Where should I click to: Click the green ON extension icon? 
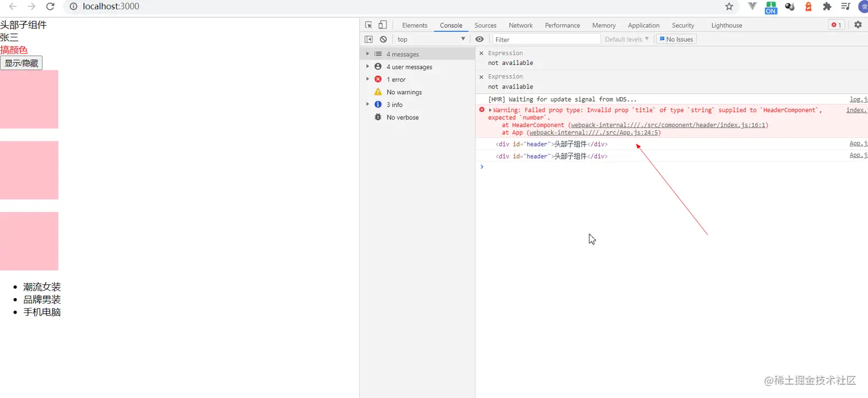coord(770,7)
